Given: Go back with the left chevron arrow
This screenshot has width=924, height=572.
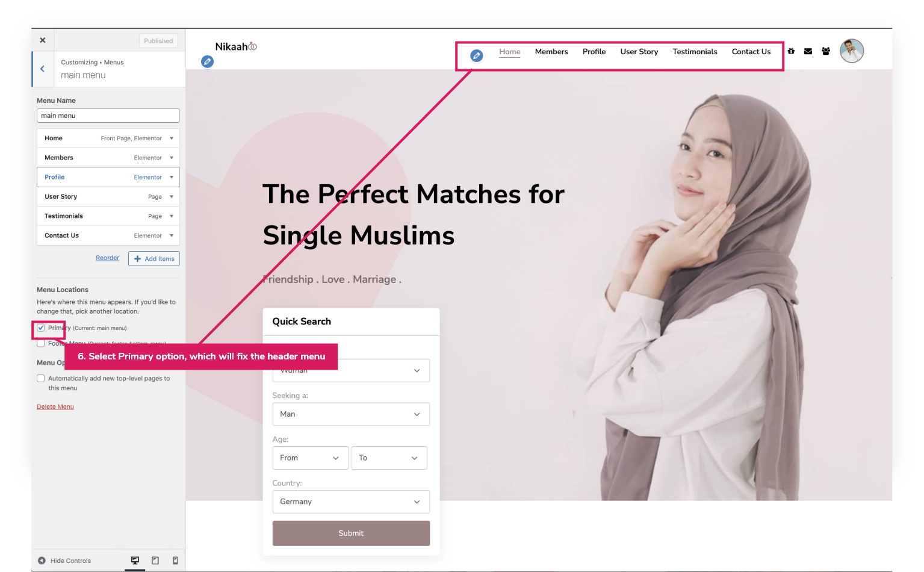Looking at the screenshot, I should pos(42,69).
